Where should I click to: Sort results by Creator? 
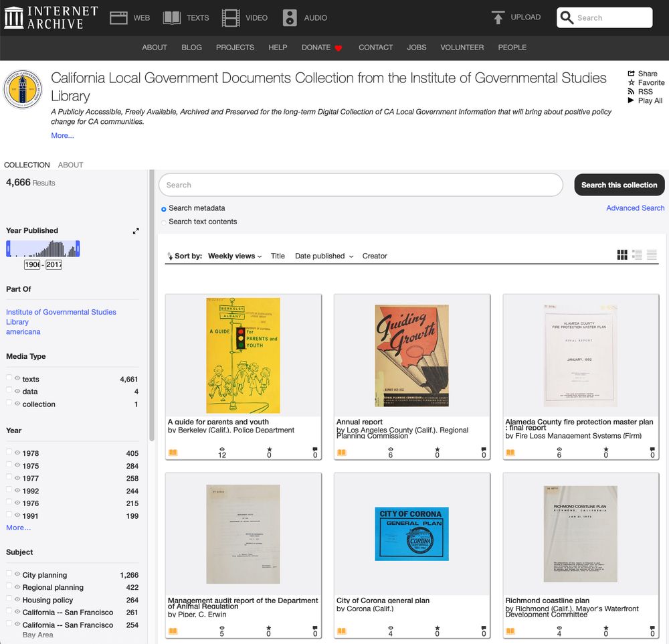pyautogui.click(x=375, y=256)
